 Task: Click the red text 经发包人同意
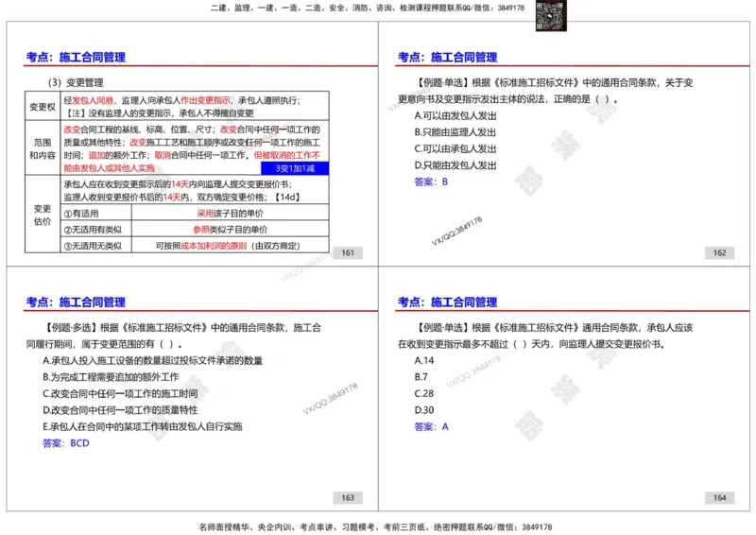point(89,100)
